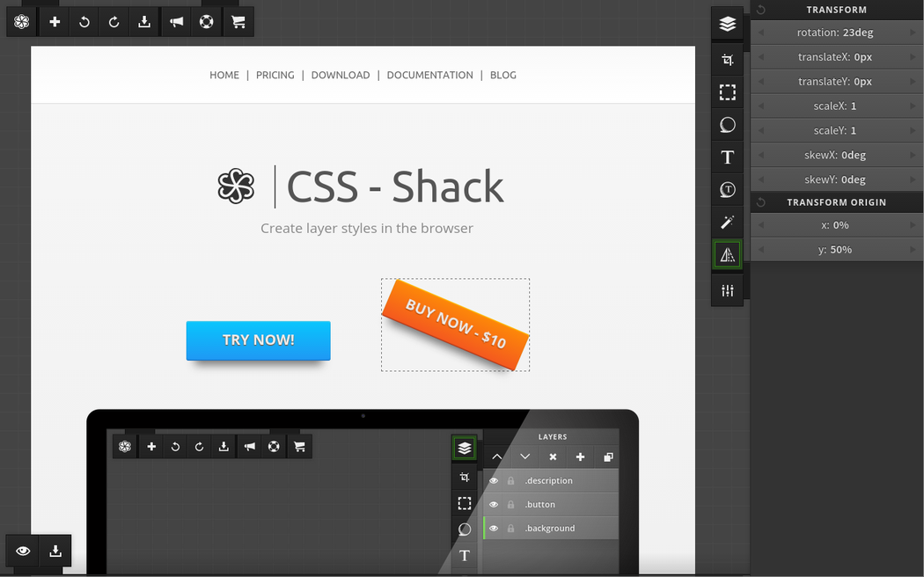Screen dimensions: 924x577
Task: Decrease scaleX using the left arrow
Action: pyautogui.click(x=761, y=106)
